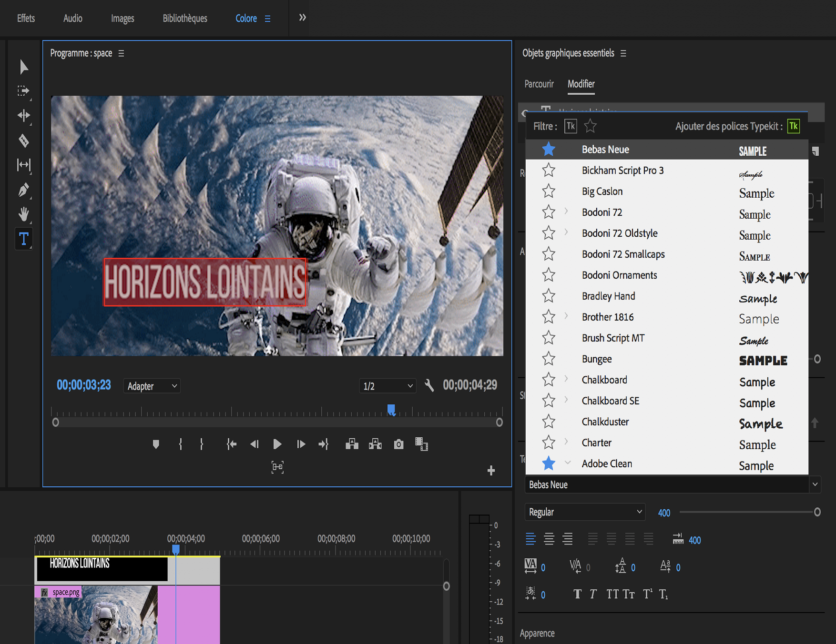Open the Audio workspace tab

(72, 19)
